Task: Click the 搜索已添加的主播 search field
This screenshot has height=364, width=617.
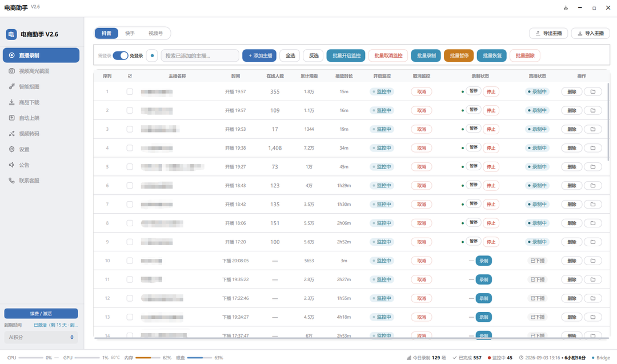Action: (x=200, y=55)
